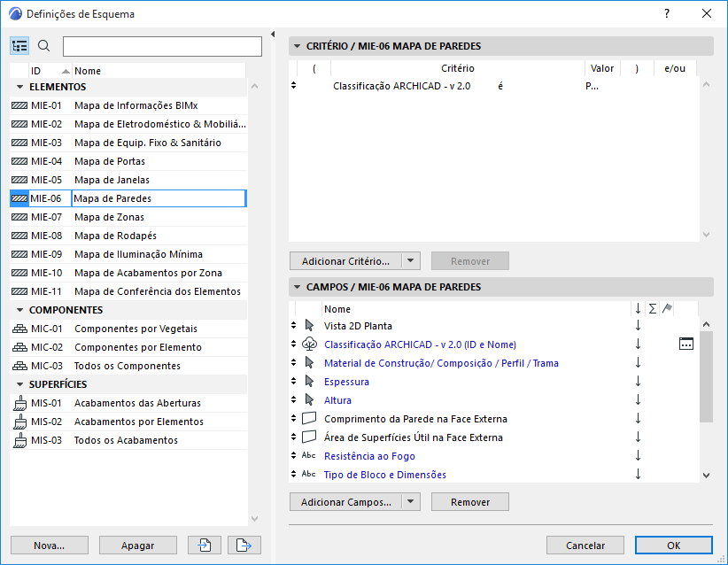
Task: Collapse the CRITÉRIO panel
Action: [298, 46]
